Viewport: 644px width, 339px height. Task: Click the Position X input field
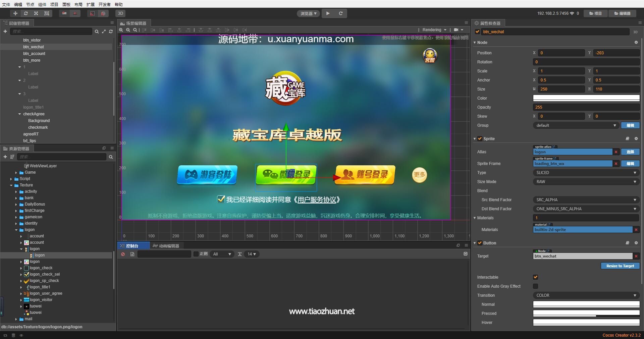(561, 53)
